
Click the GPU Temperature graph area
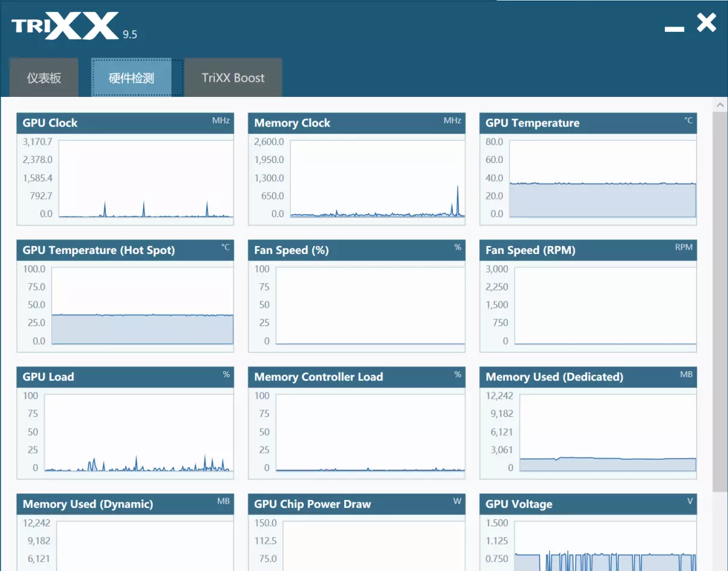coord(603,179)
